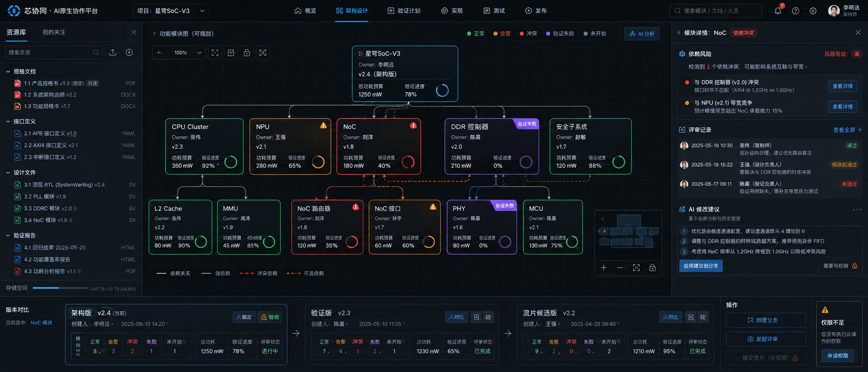Open the 概览 navigation tab
The width and height of the screenshot is (868, 372).
click(x=305, y=11)
